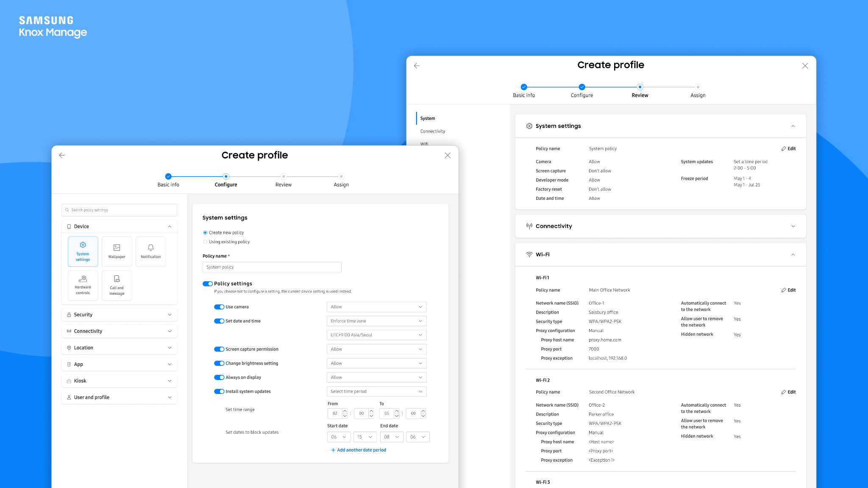868x488 pixels.
Task: Click the back arrow in Configure window
Action: click(x=62, y=155)
